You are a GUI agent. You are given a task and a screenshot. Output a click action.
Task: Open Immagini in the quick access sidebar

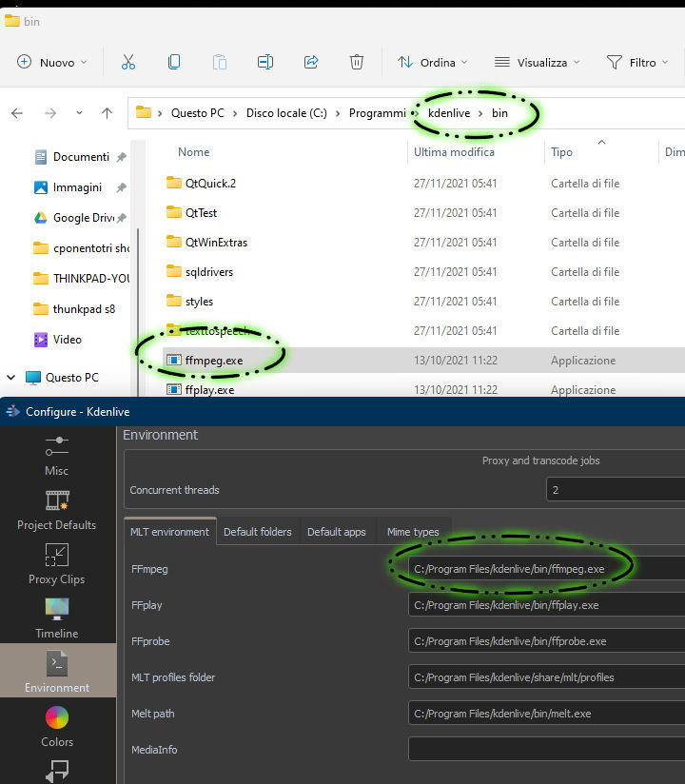(79, 187)
